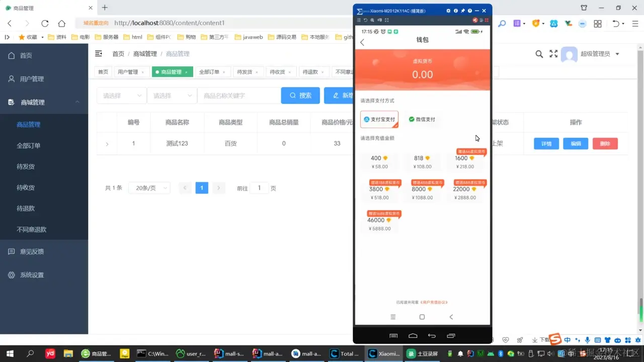Image resolution: width=644 pixels, height=362 pixels.
Task: Choose the 22000 coin ¥2888.00 option
Action: pos(465,193)
